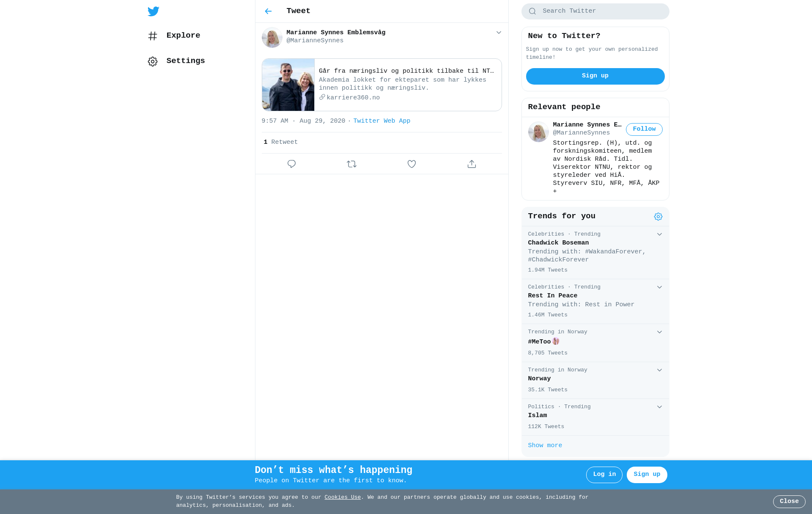Expand options for the Islam trend
This screenshot has width=812, height=514.
pos(659,407)
